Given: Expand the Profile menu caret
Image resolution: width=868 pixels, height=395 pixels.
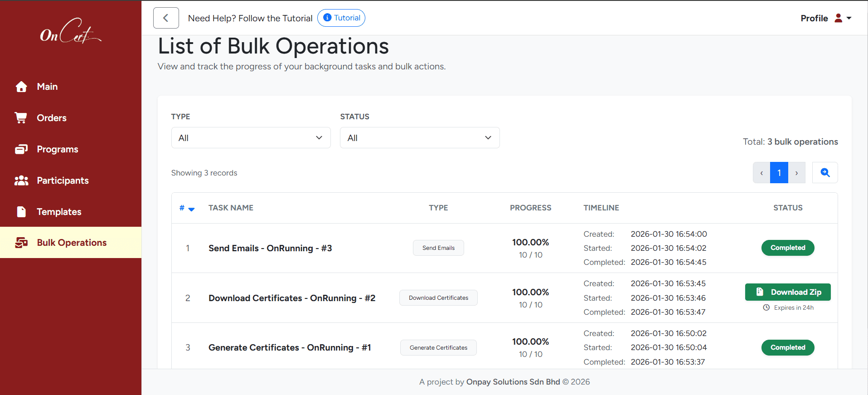Looking at the screenshot, I should click(849, 18).
